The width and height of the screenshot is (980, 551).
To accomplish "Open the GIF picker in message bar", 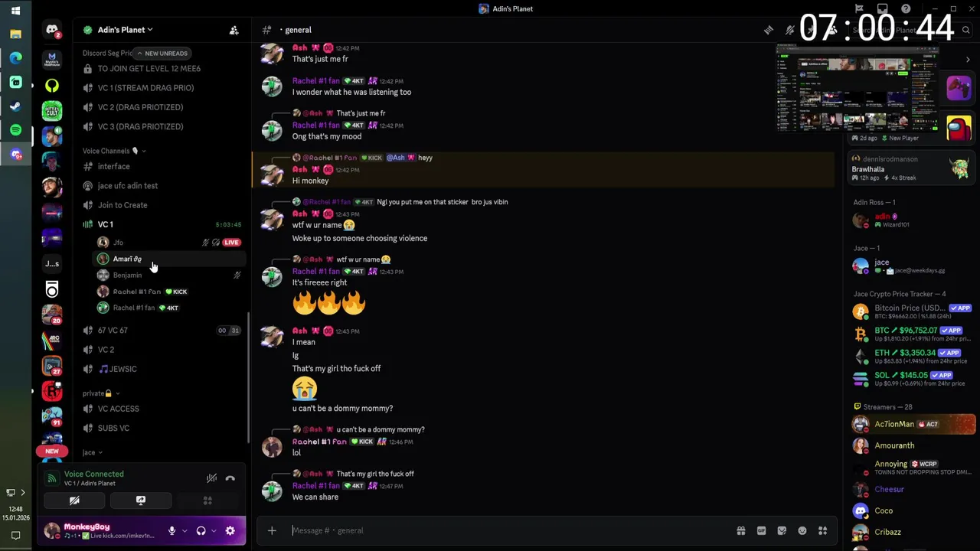I will click(x=761, y=530).
